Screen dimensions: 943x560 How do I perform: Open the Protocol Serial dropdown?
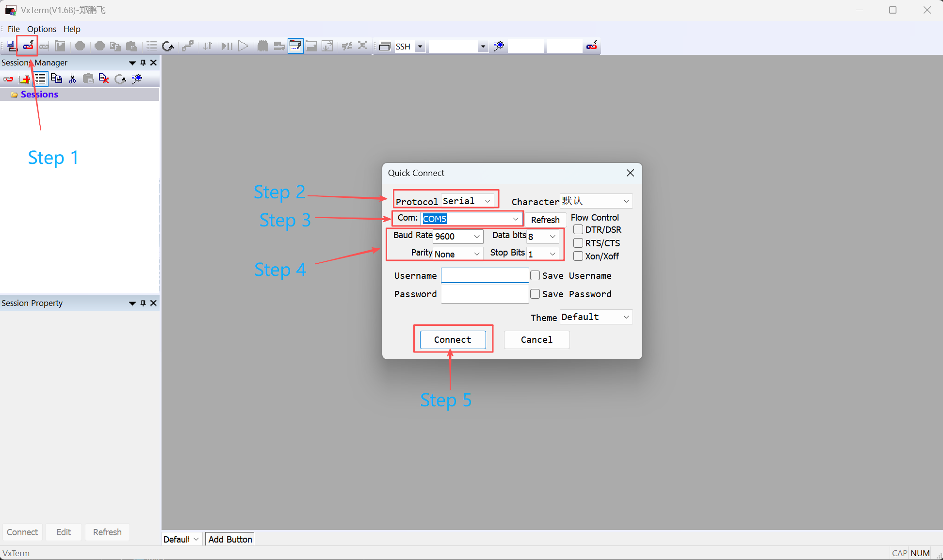[x=468, y=201]
